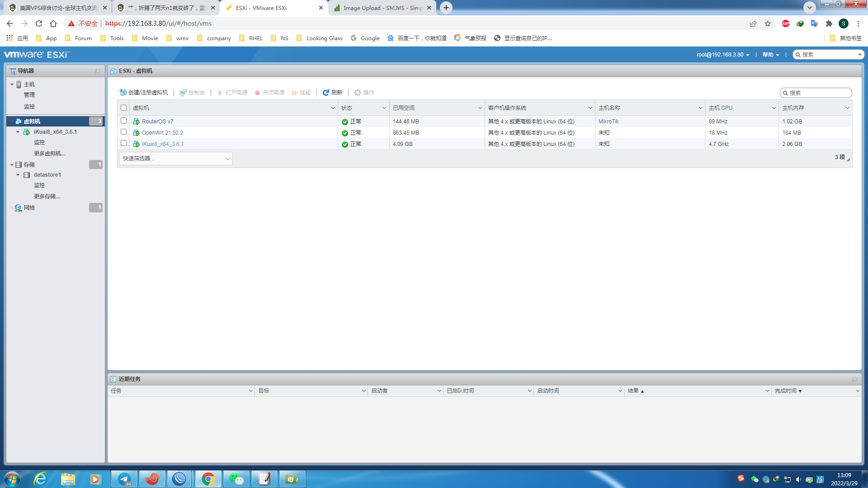Collapse the Host tree node
868x488 pixels.
click(12, 84)
